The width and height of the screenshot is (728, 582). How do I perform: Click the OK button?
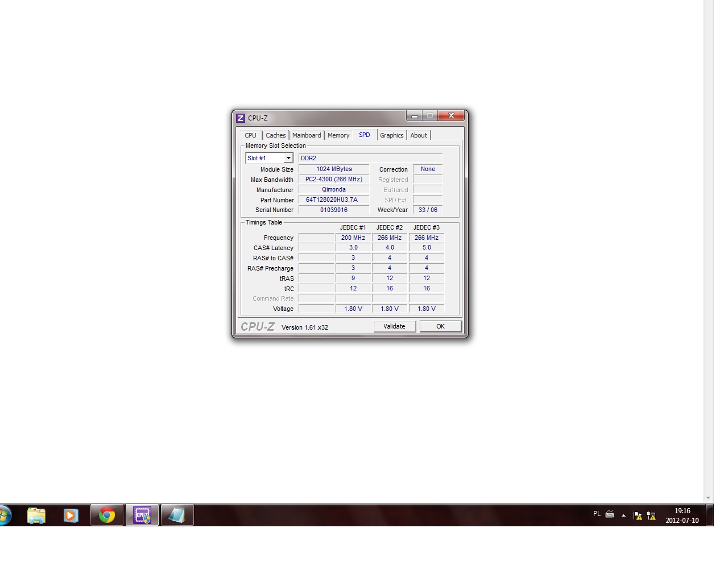click(x=440, y=326)
